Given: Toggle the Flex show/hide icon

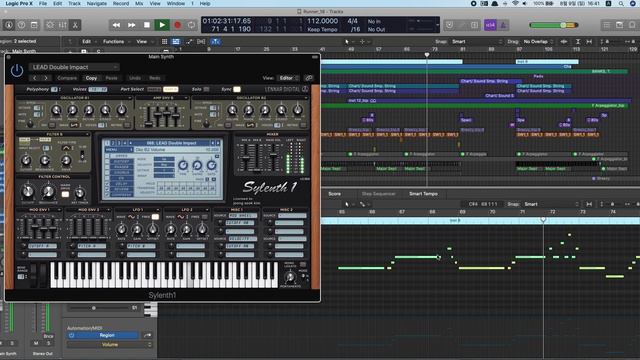Looking at the screenshot, I should [x=201, y=41].
